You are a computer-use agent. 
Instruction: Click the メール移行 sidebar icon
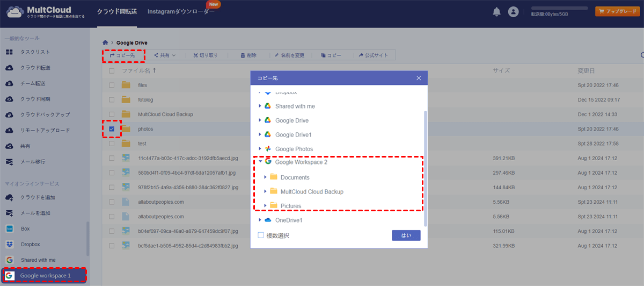point(9,161)
